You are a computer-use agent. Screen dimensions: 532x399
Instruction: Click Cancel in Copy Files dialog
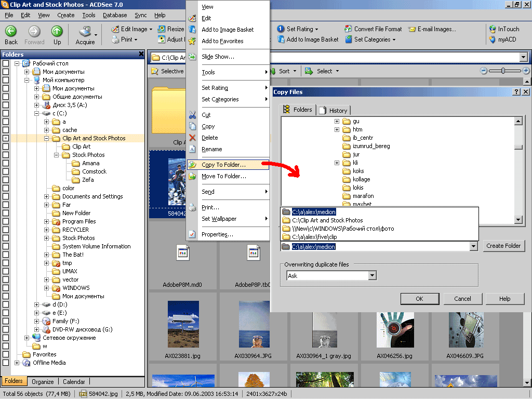click(x=462, y=299)
